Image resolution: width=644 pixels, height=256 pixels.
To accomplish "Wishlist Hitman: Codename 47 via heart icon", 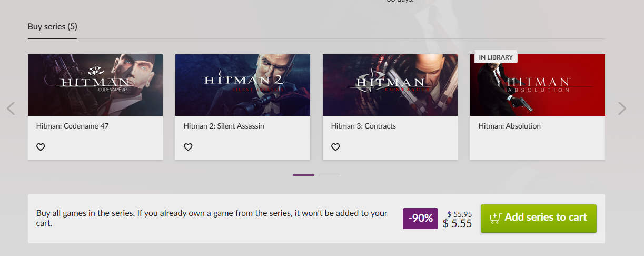I will [x=41, y=147].
